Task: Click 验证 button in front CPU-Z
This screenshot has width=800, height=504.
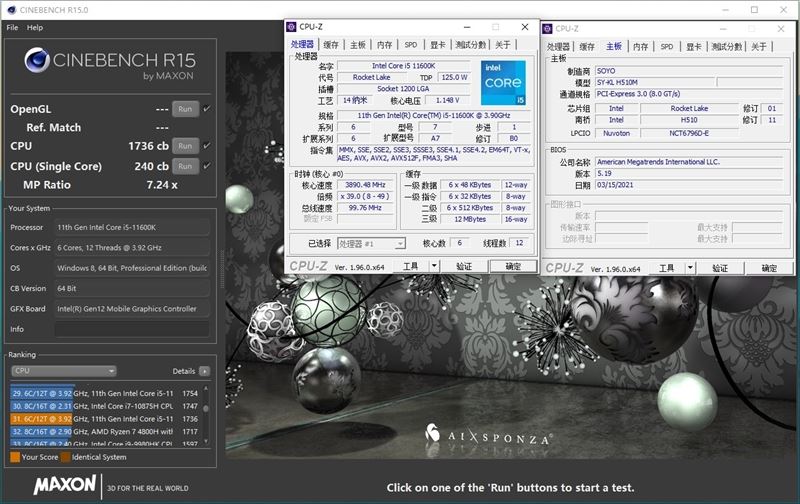Action: click(x=464, y=266)
